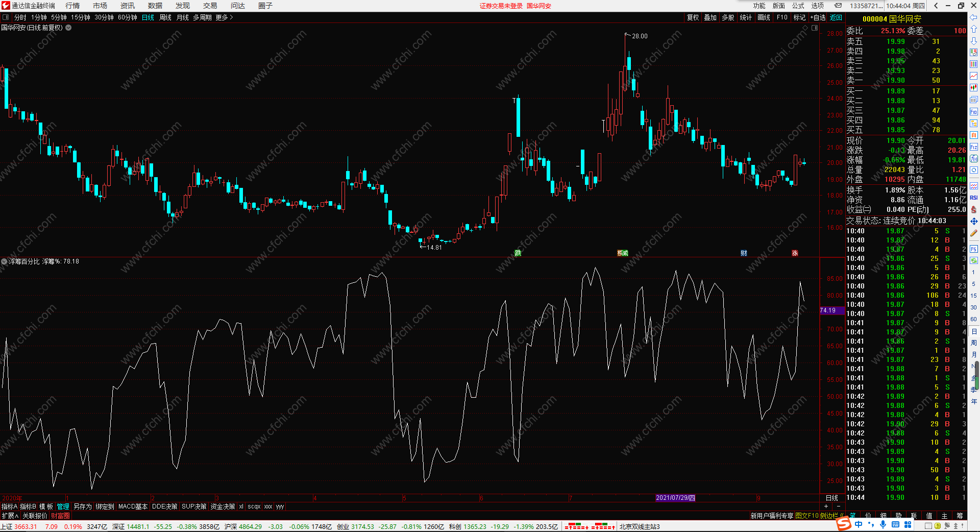The image size is (980, 532).
Task: Click the diamond icon at chart top right
Action: 805,28
